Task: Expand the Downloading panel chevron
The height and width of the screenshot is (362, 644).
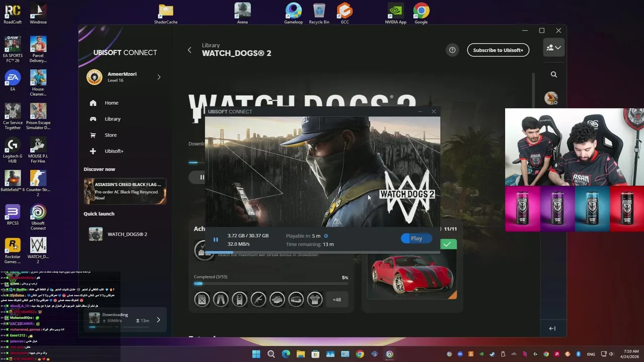Action: [x=158, y=320]
